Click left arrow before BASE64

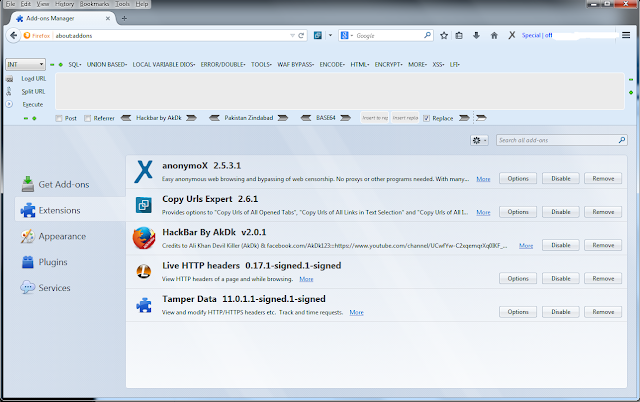coord(306,118)
